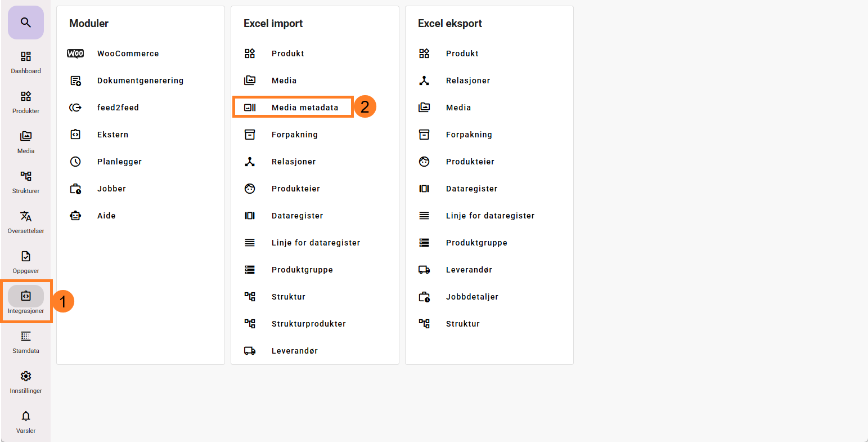Click the Leverandør truck icon under Excel eksport
The image size is (868, 442).
pos(424,270)
